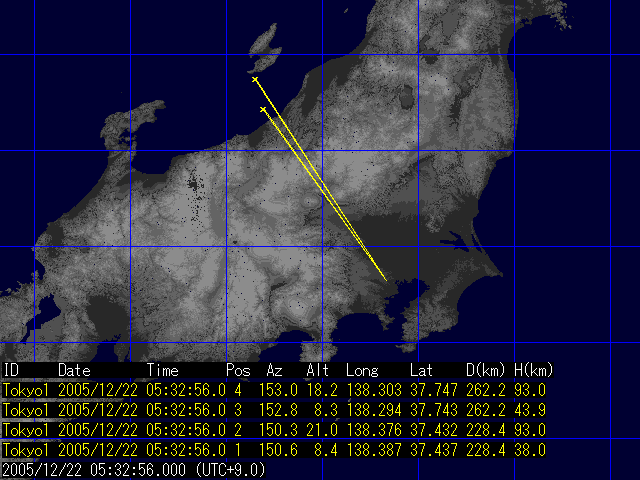Image resolution: width=640 pixels, height=480 pixels.
Task: Click the 'D(km)' column header
Action: point(485,371)
